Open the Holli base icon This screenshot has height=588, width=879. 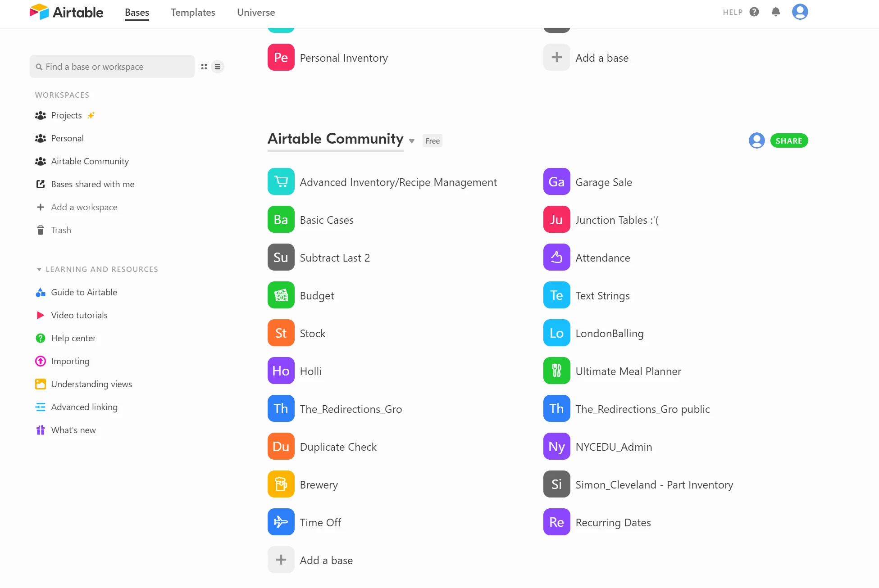(x=281, y=371)
